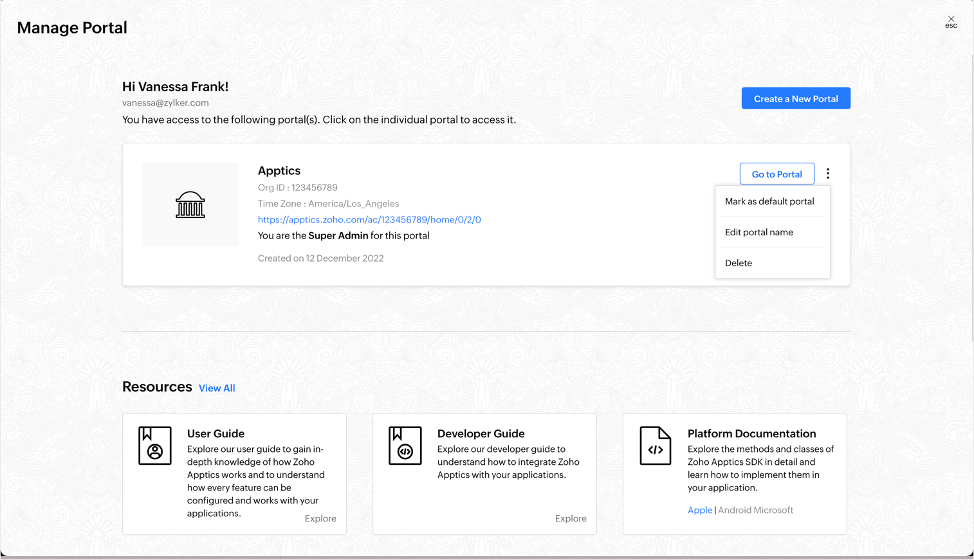Open the apptics.zoho.com portal URL link
This screenshot has width=974, height=560.
tap(369, 220)
